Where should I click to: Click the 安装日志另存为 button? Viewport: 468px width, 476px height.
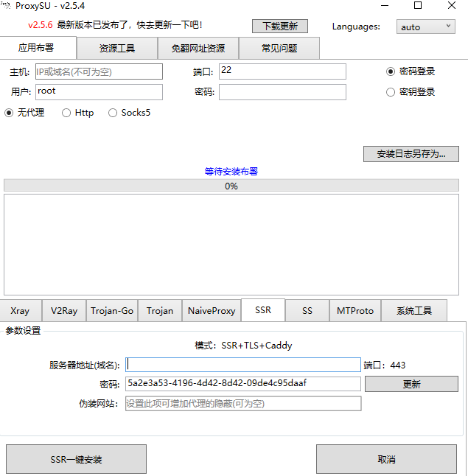coord(411,154)
